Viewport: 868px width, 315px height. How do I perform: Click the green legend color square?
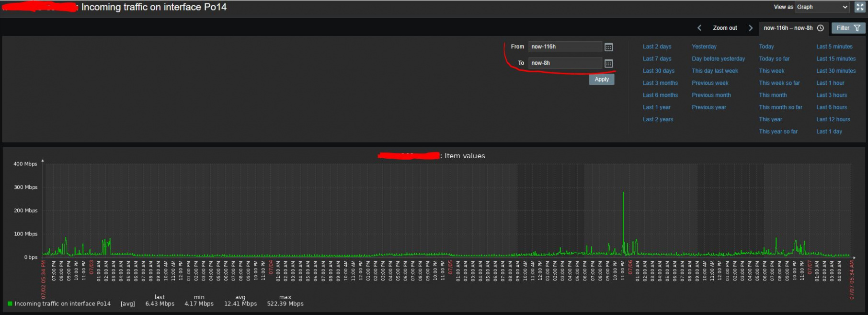pyautogui.click(x=10, y=303)
